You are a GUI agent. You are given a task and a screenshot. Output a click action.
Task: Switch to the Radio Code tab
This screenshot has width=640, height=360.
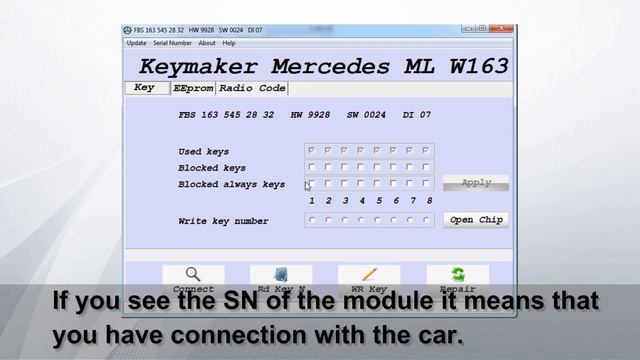pyautogui.click(x=252, y=88)
